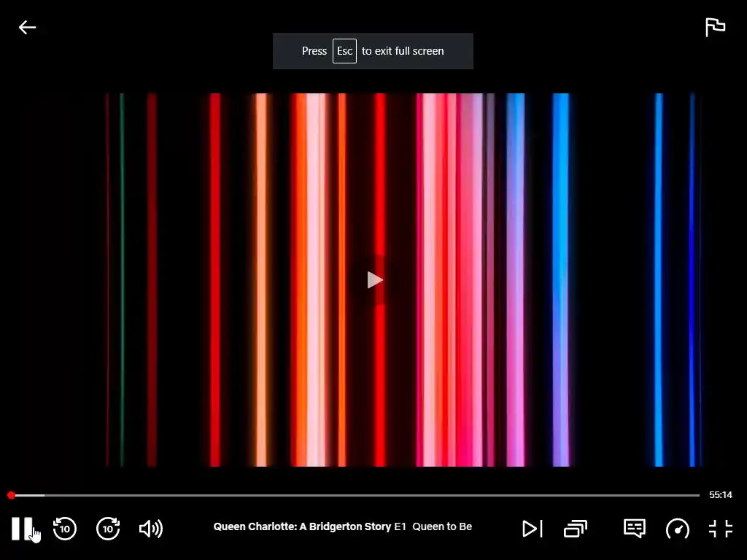Click the Esc key hint box
The height and width of the screenshot is (560, 747).
(x=344, y=51)
